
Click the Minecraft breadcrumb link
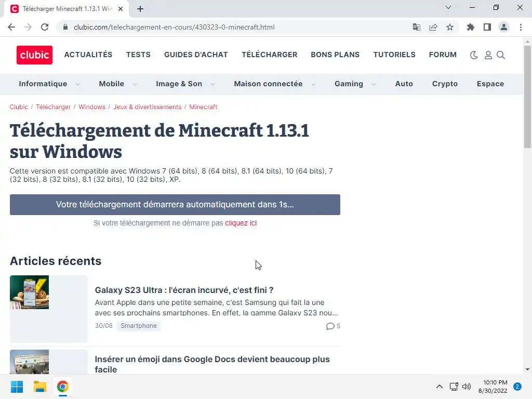[x=203, y=107]
